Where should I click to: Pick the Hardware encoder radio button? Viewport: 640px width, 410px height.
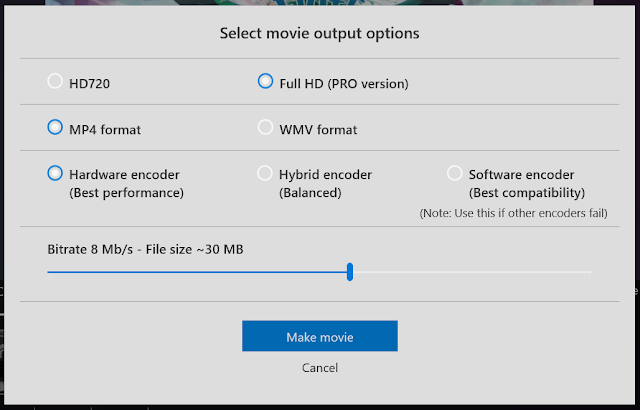tap(55, 174)
